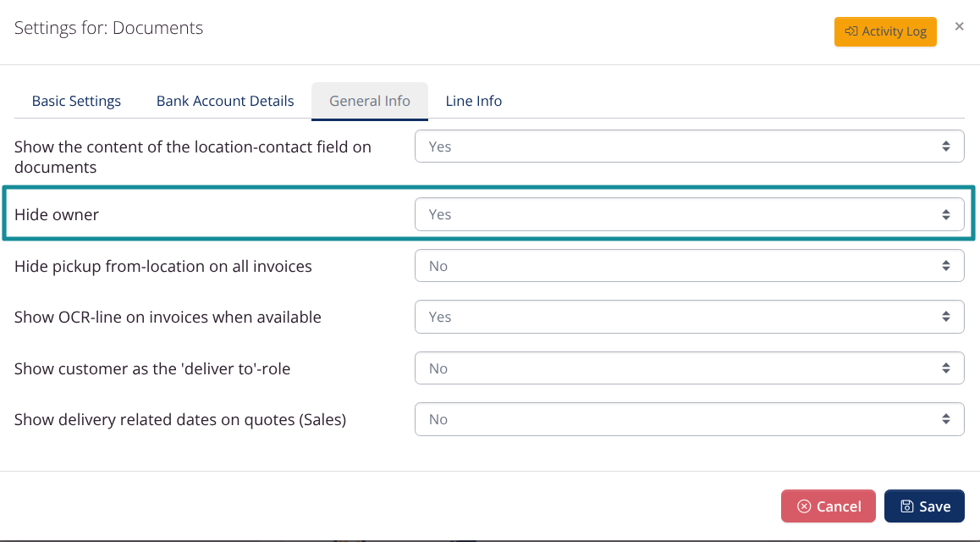Screen dimensions: 980x542
Task: Open the Activity Log
Action: tap(885, 31)
